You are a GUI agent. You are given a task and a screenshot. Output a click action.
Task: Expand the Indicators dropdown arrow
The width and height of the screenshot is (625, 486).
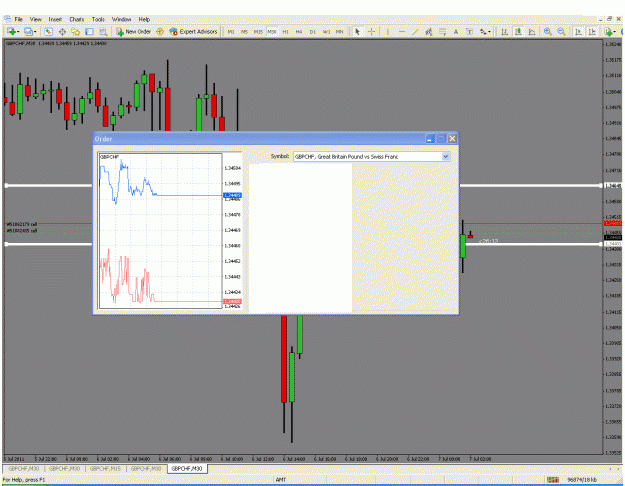click(x=615, y=31)
